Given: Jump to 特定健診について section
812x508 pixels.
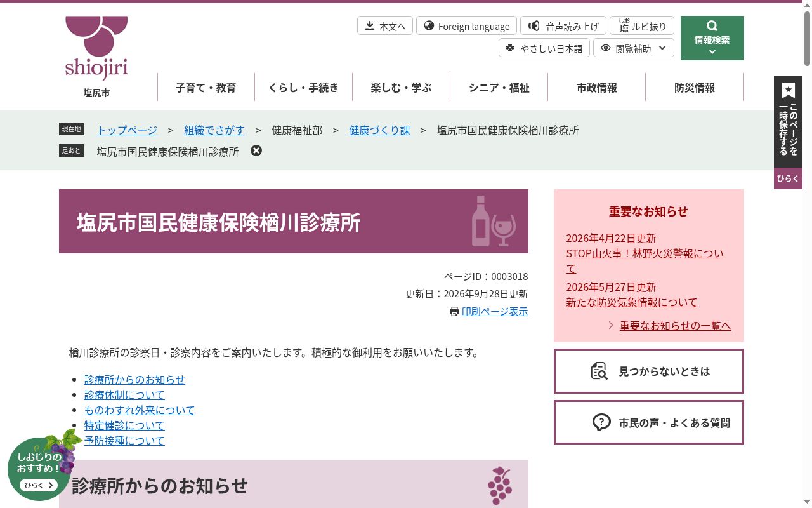Looking at the screenshot, I should point(124,425).
